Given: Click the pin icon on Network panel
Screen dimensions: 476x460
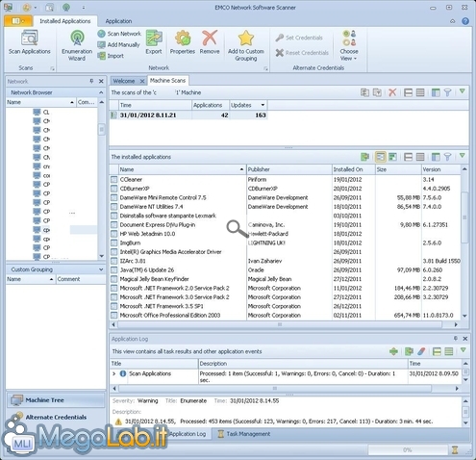Looking at the screenshot, I should 91,81.
